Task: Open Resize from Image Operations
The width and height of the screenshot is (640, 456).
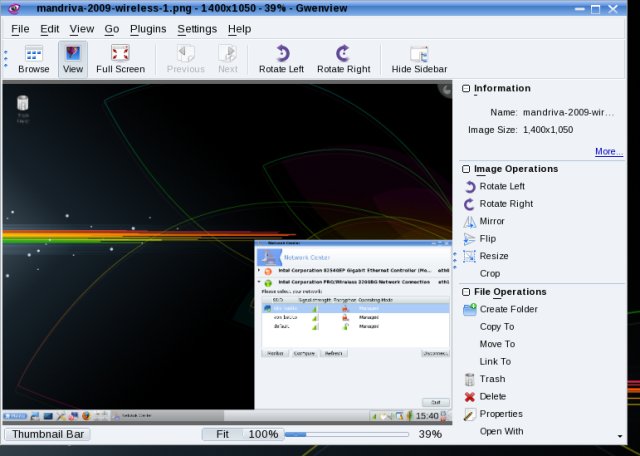Action: tap(486, 256)
